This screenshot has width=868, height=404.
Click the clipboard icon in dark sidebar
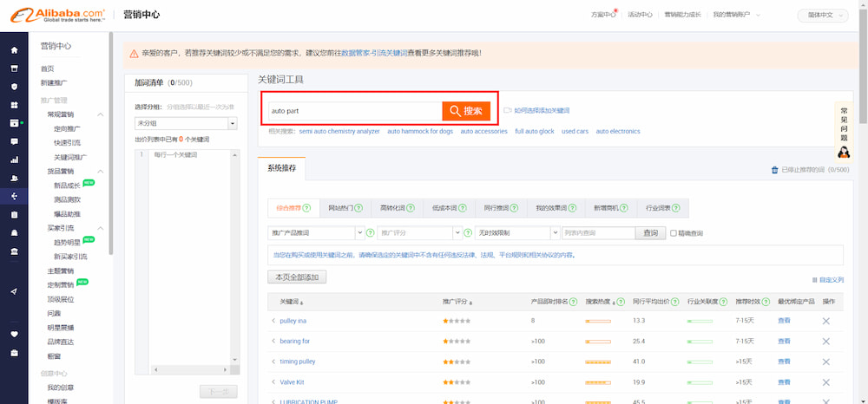tap(15, 214)
